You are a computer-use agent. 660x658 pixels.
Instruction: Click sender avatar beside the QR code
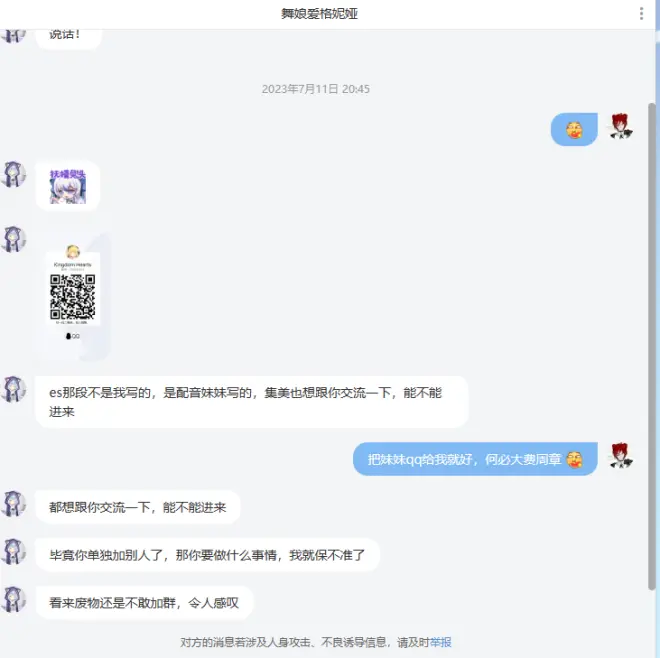pos(14,239)
